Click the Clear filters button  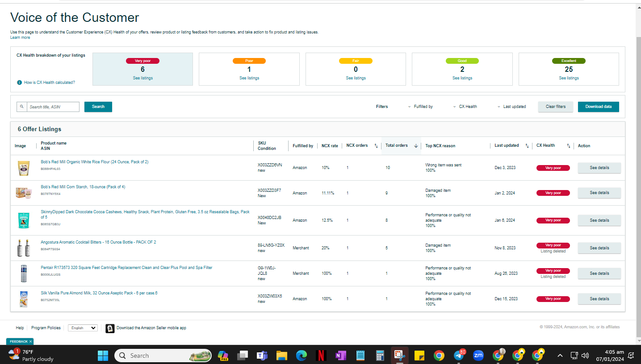coord(556,107)
